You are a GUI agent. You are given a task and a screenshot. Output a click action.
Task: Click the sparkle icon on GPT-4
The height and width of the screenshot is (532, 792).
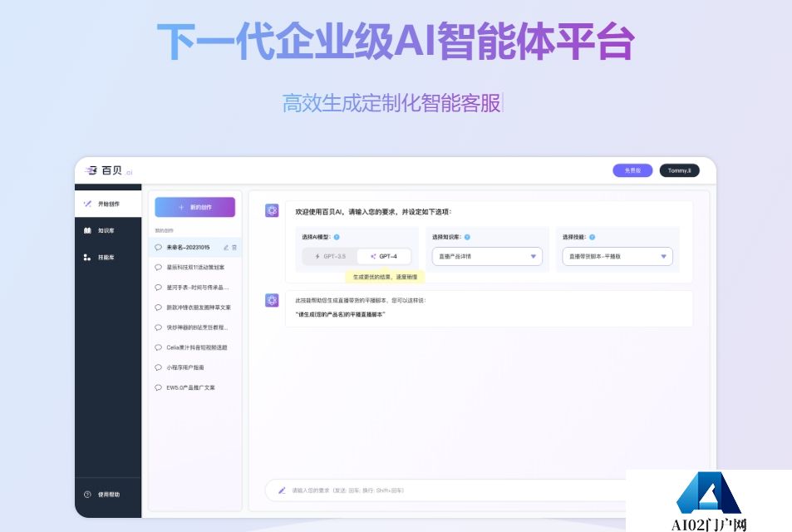pos(373,257)
